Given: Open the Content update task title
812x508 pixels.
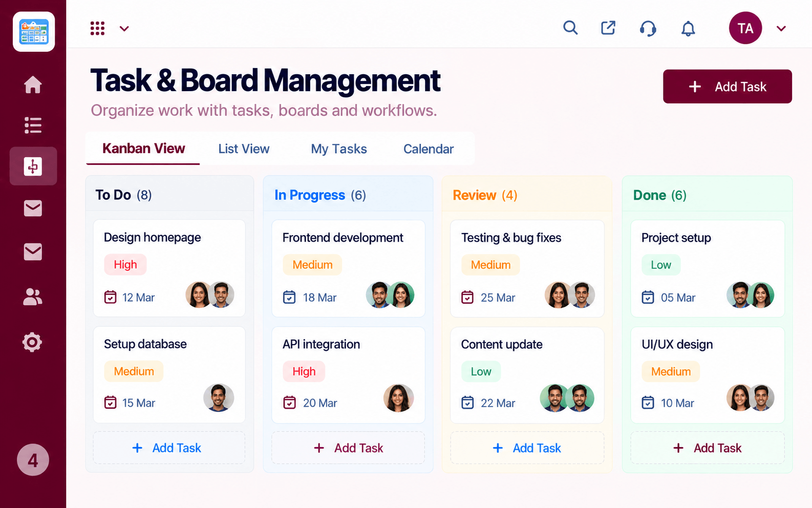Looking at the screenshot, I should point(502,344).
